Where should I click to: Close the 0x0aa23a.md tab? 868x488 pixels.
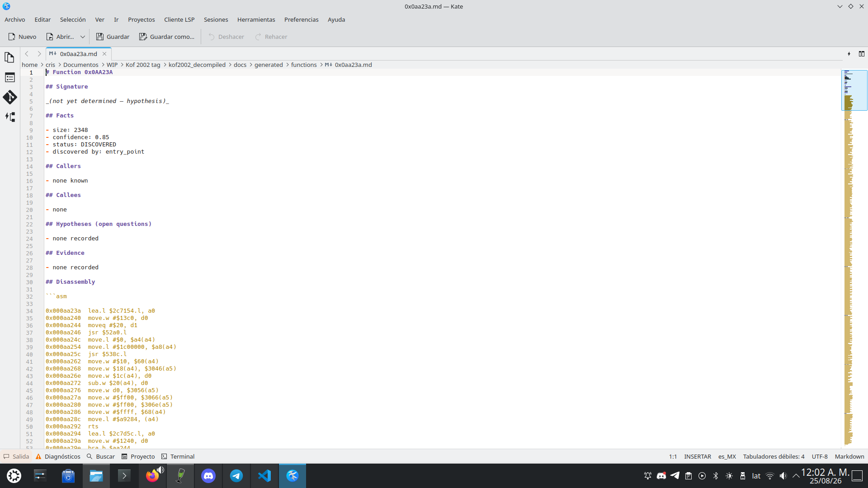click(104, 54)
